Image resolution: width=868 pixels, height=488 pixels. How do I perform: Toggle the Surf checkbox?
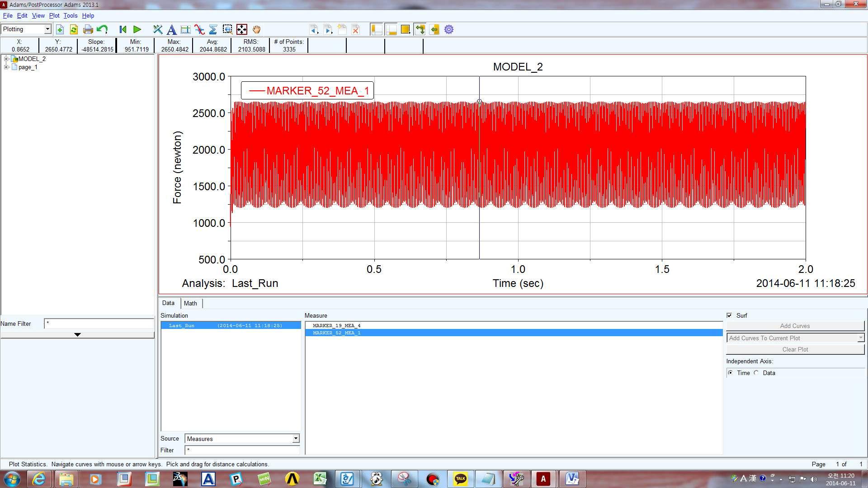pos(729,315)
